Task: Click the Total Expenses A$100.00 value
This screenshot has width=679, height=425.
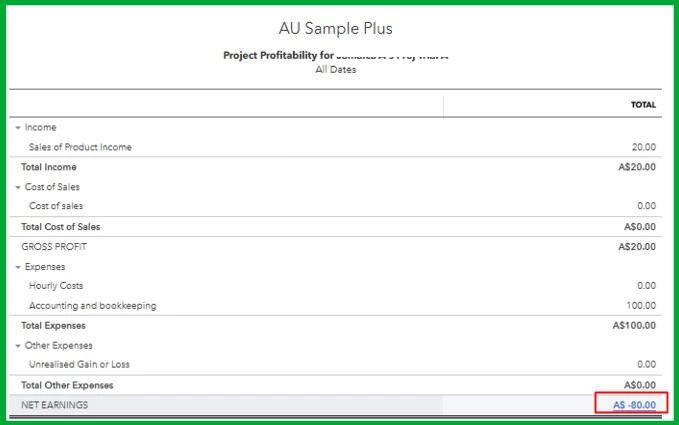Action: pyautogui.click(x=634, y=325)
